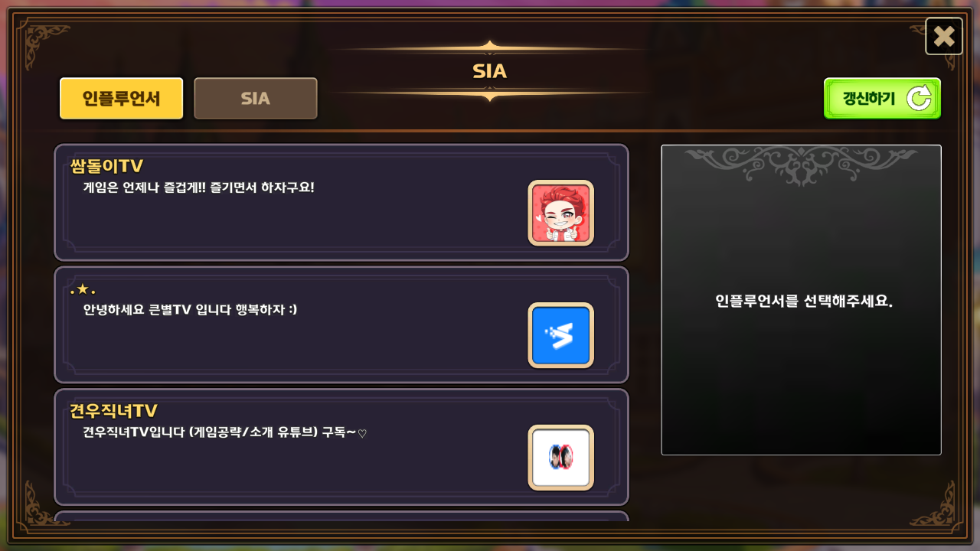980x551 pixels.
Task: Select the .★. influencer name
Action: click(83, 289)
